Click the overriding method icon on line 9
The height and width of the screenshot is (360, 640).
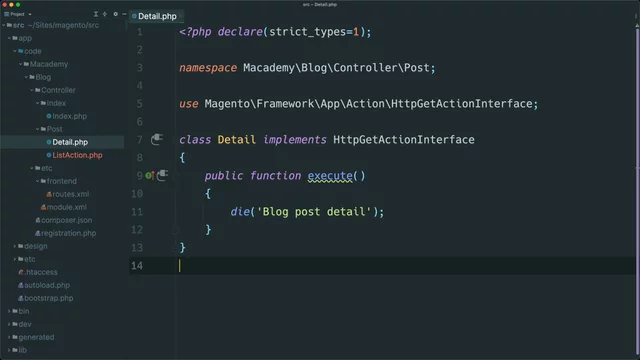(150, 176)
